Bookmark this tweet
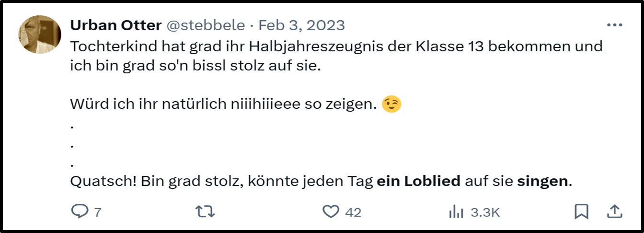Screen dimensions: 644x233 coord(581,211)
